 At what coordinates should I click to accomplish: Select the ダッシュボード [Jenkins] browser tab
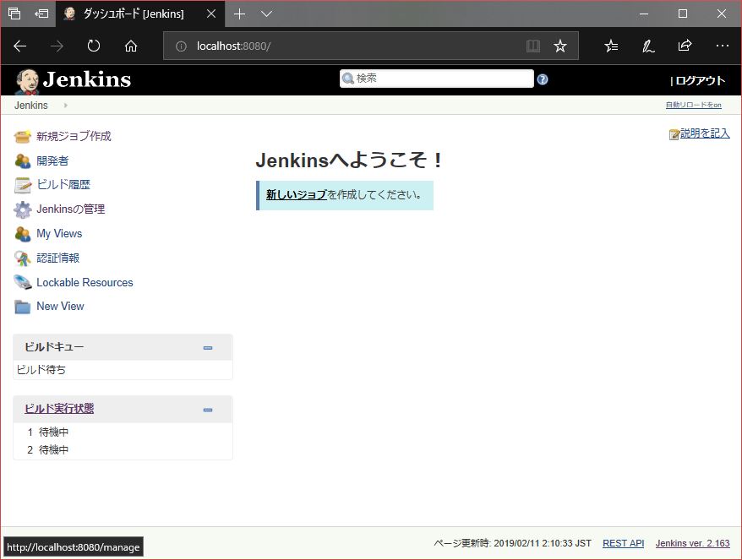pyautogui.click(x=134, y=14)
